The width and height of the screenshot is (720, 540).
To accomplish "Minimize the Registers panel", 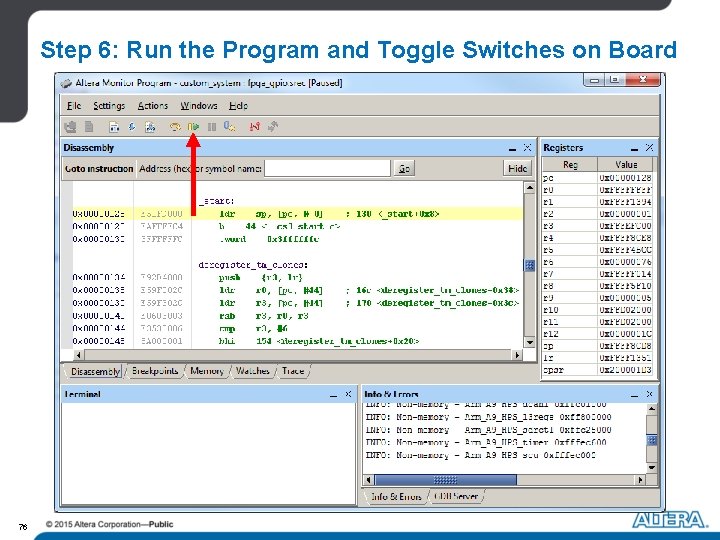I will [x=635, y=148].
